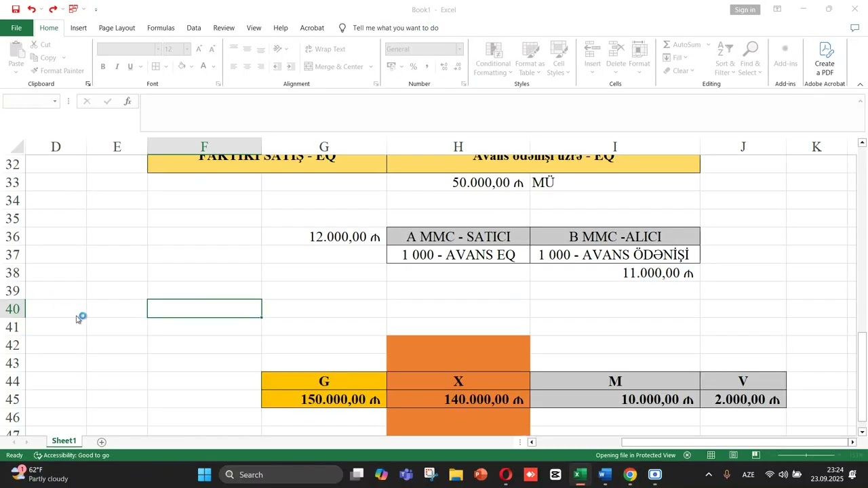Open the number format dropdown

coord(459,49)
